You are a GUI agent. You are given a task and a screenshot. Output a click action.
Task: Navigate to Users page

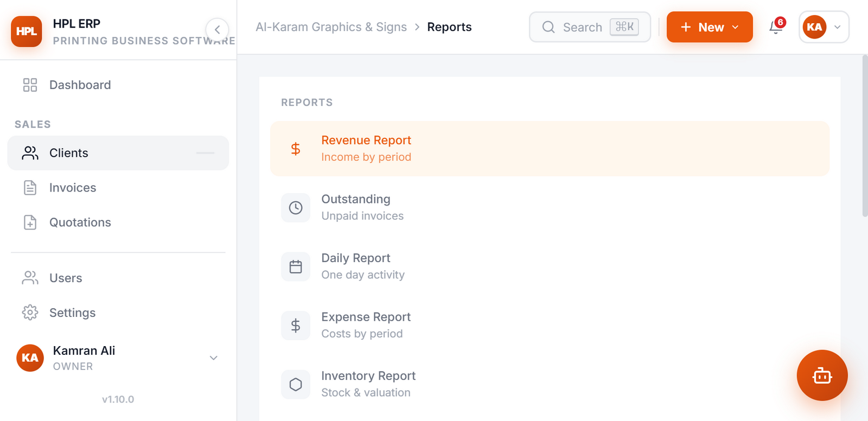click(118, 278)
